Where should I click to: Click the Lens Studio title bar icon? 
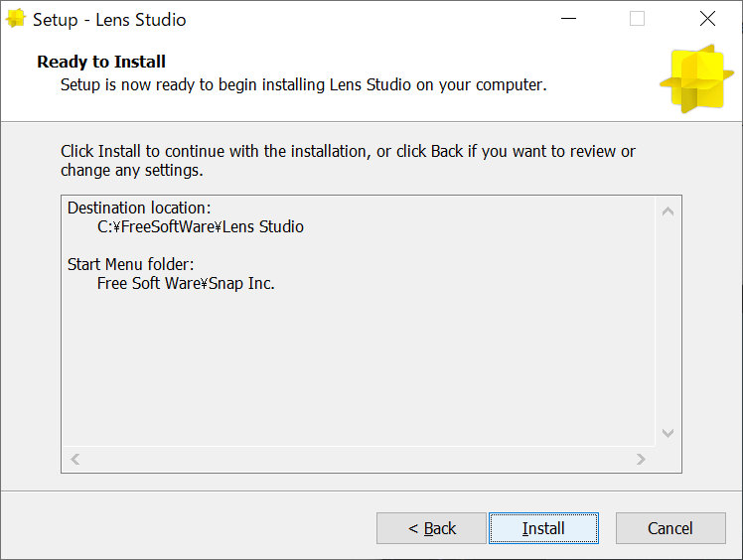15,19
